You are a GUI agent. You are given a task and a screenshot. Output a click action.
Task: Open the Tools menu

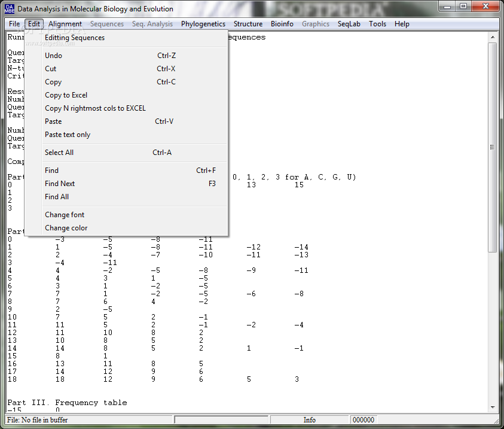coord(377,24)
